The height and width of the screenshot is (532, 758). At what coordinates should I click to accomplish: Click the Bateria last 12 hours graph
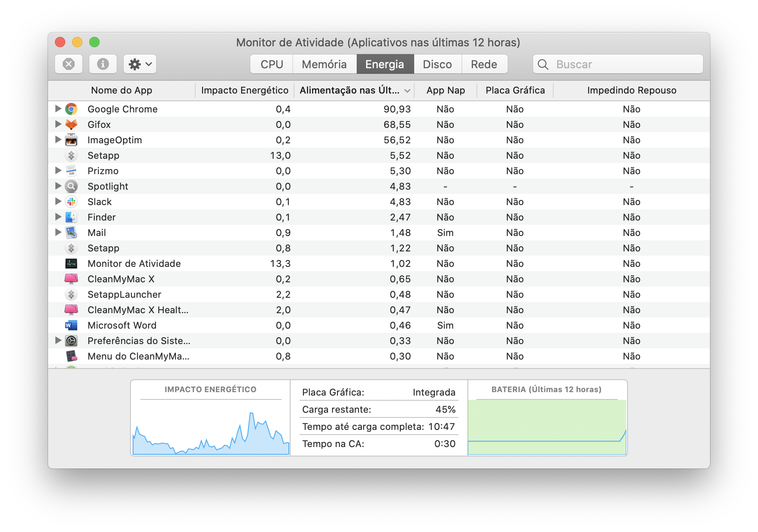[547, 427]
